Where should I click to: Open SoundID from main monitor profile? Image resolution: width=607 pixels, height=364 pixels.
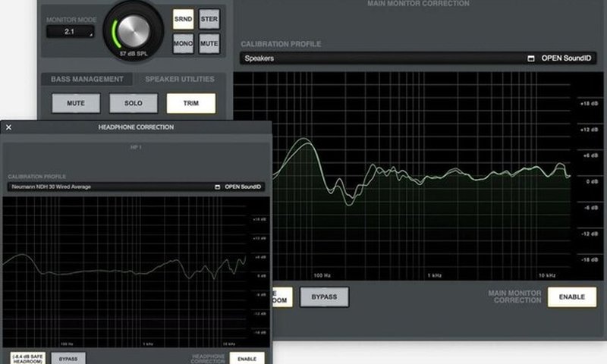569,58
